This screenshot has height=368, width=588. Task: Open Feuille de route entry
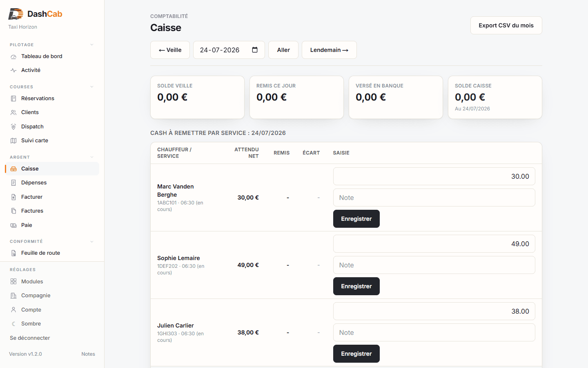click(52, 253)
